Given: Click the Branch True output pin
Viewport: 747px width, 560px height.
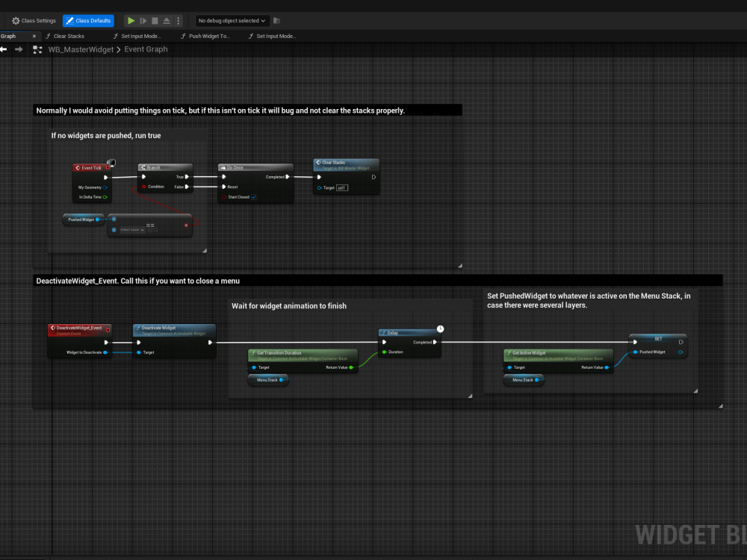Looking at the screenshot, I should click(x=187, y=177).
